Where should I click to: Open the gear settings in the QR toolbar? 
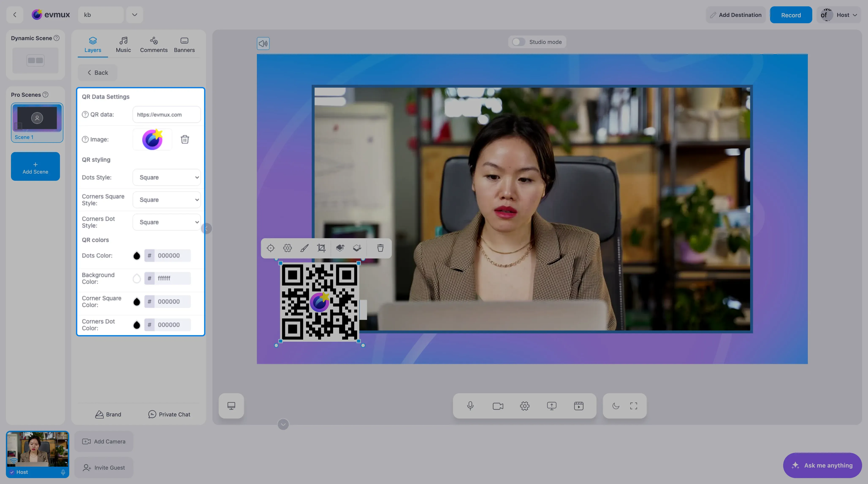tap(288, 248)
